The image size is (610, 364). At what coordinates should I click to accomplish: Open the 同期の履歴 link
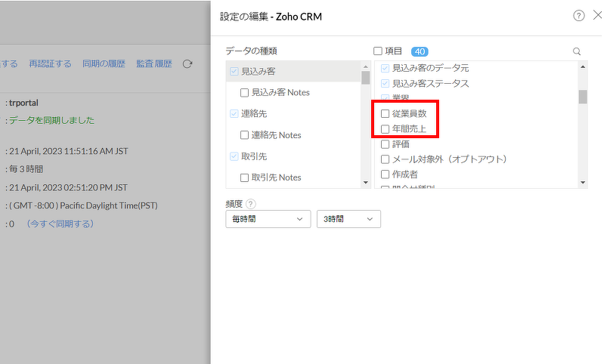[x=104, y=64]
